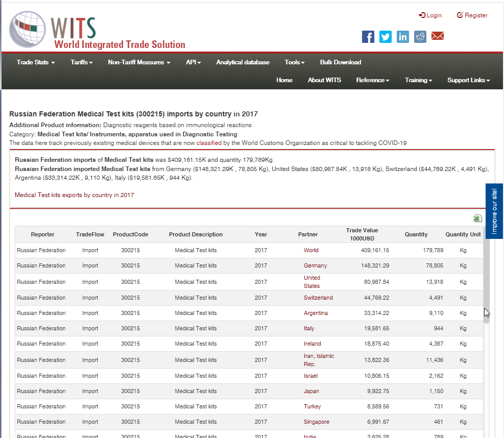Expand the Training dropdown menu

[x=418, y=80]
